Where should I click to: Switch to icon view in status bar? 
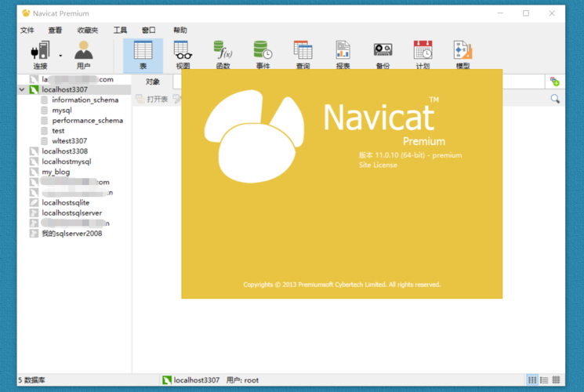[532, 380]
